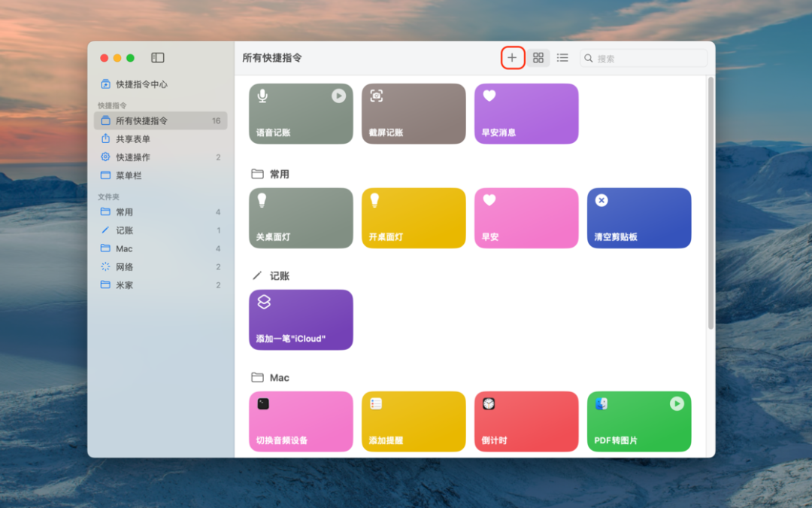The height and width of the screenshot is (508, 812).
Task: Click the screenshot icon on 截屏记账
Action: 377,96
